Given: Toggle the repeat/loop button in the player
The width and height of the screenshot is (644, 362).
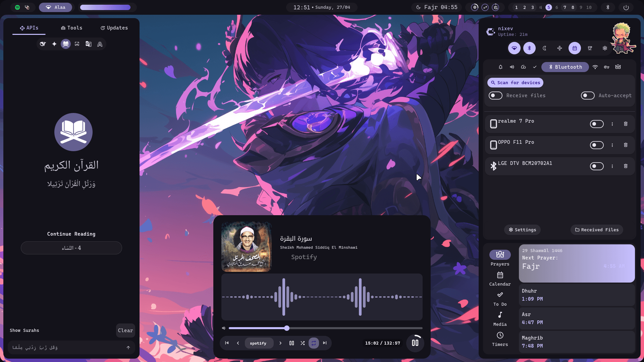Looking at the screenshot, I should click(314, 343).
